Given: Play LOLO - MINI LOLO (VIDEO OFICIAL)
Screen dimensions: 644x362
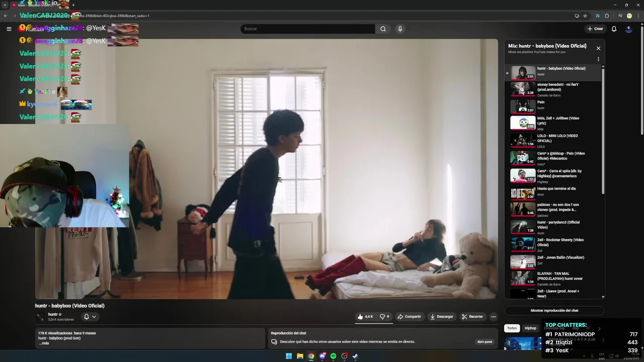Looking at the screenshot, I should [x=553, y=141].
